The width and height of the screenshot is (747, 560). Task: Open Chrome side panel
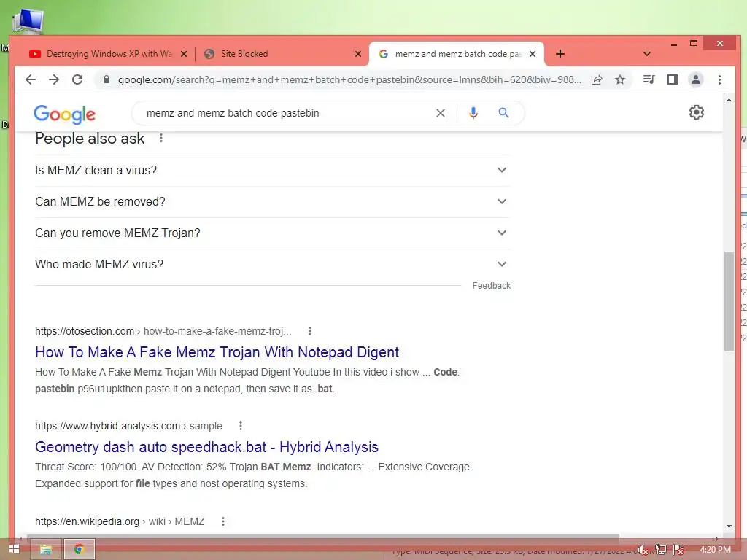point(672,79)
